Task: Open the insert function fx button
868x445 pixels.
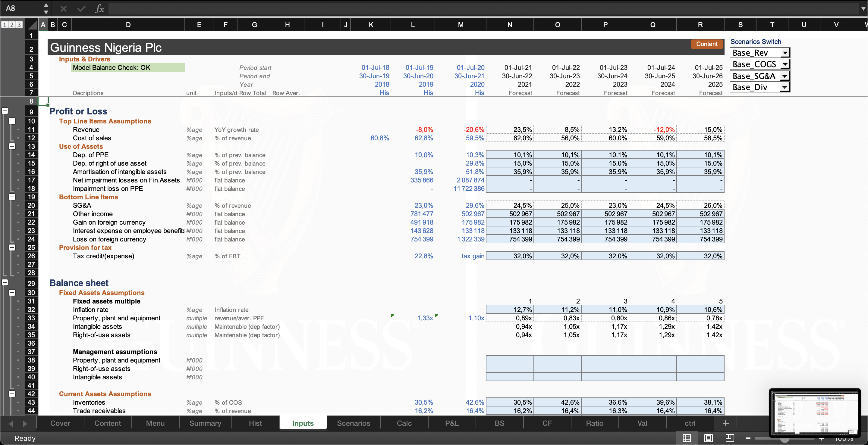Action: click(x=99, y=8)
